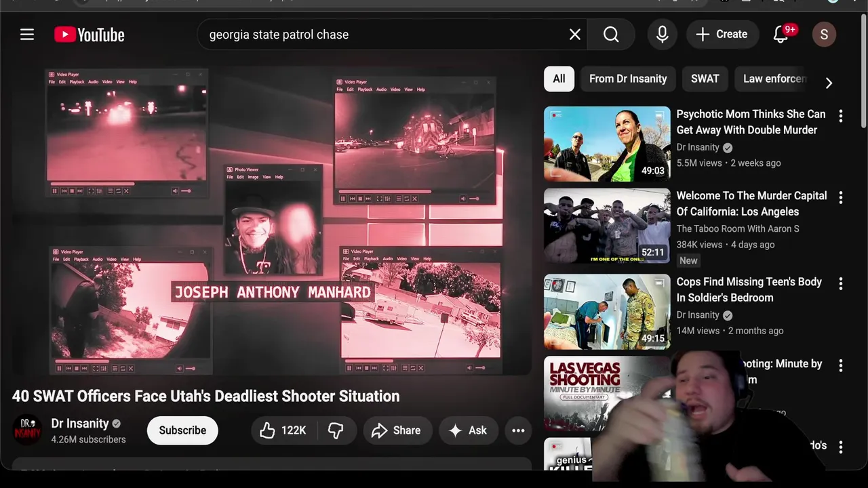More options for Murder Capital video

point(841,197)
